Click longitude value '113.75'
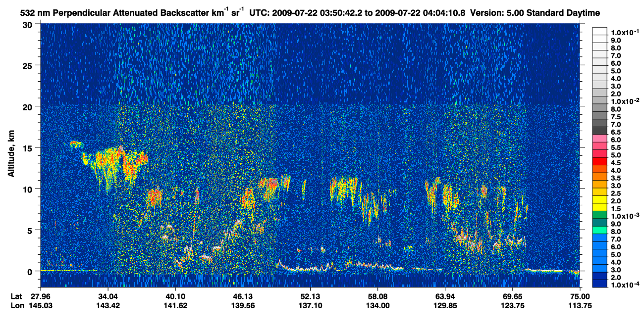The image size is (644, 330). pyautogui.click(x=580, y=305)
